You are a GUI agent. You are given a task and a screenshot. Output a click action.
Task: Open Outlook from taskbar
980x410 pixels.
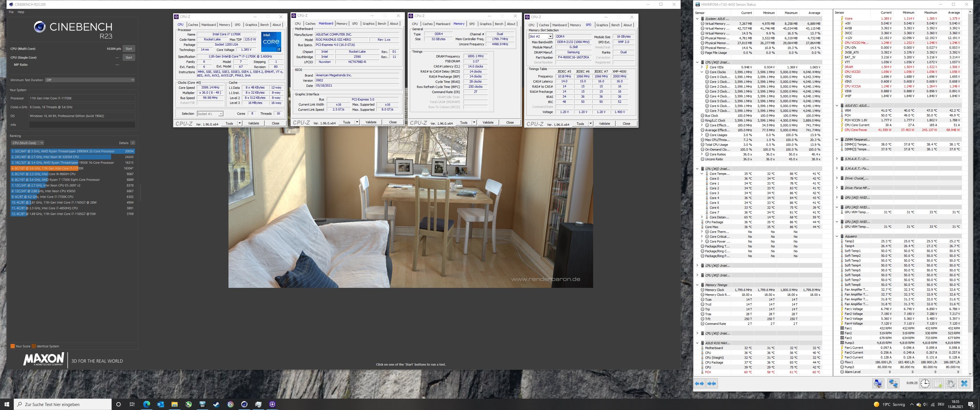click(x=161, y=404)
